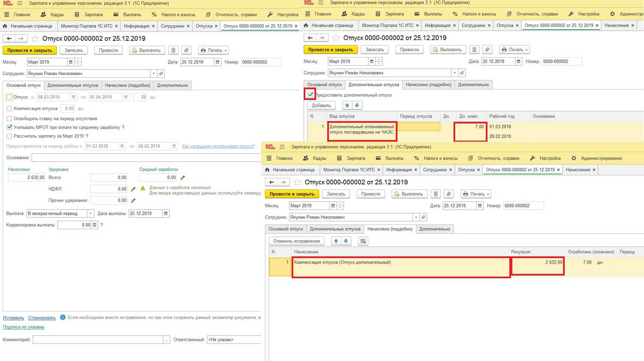Switch to the Дополнительные отпуска tab in the left window
Viewport: 644px width, 361px height.
click(x=73, y=86)
